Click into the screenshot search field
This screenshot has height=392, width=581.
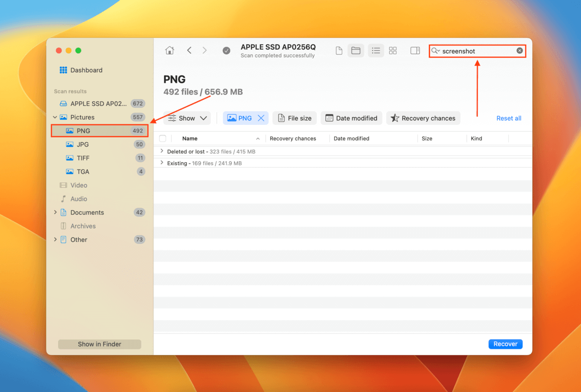tap(477, 51)
